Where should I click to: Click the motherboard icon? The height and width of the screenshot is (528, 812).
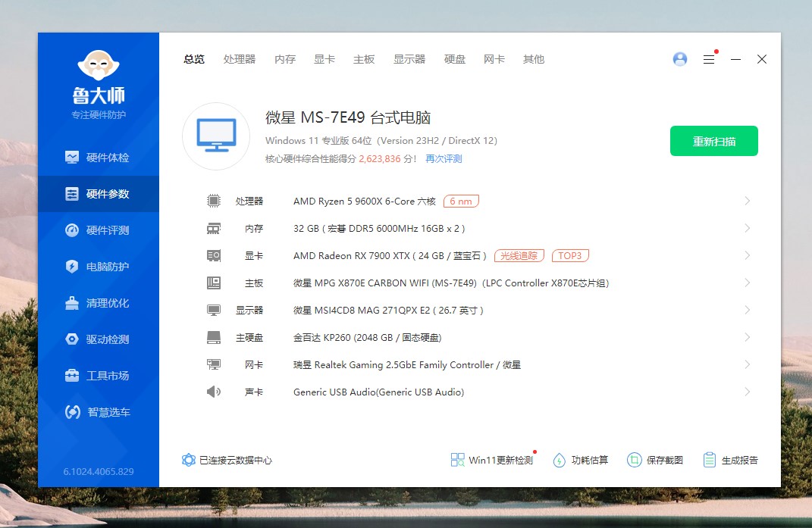pyautogui.click(x=213, y=283)
